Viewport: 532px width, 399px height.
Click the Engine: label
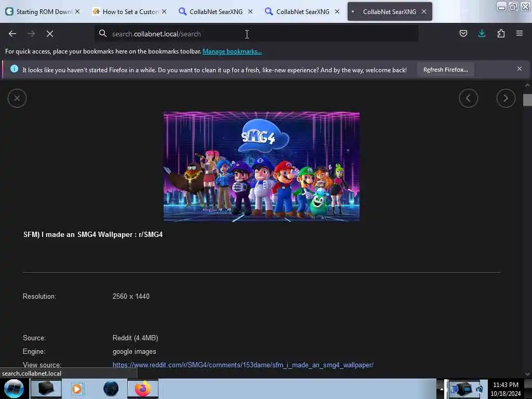coord(34,352)
